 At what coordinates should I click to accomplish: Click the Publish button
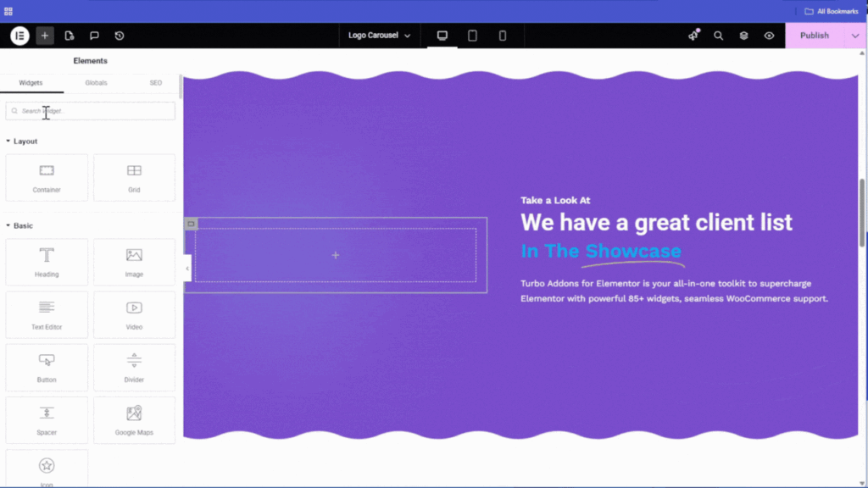click(x=814, y=36)
